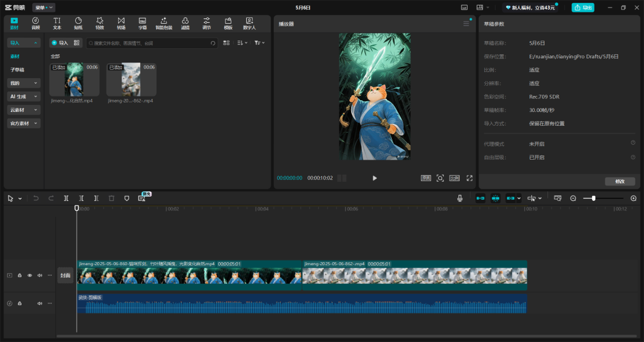Switch to the 音频 (Audio) tab
Screen dimensions: 644x342
36,23
